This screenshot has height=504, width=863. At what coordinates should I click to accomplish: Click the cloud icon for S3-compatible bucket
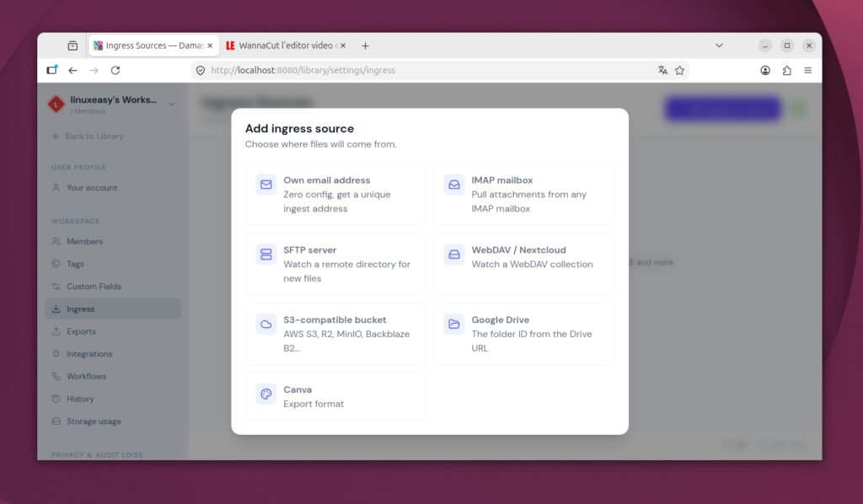coord(265,324)
